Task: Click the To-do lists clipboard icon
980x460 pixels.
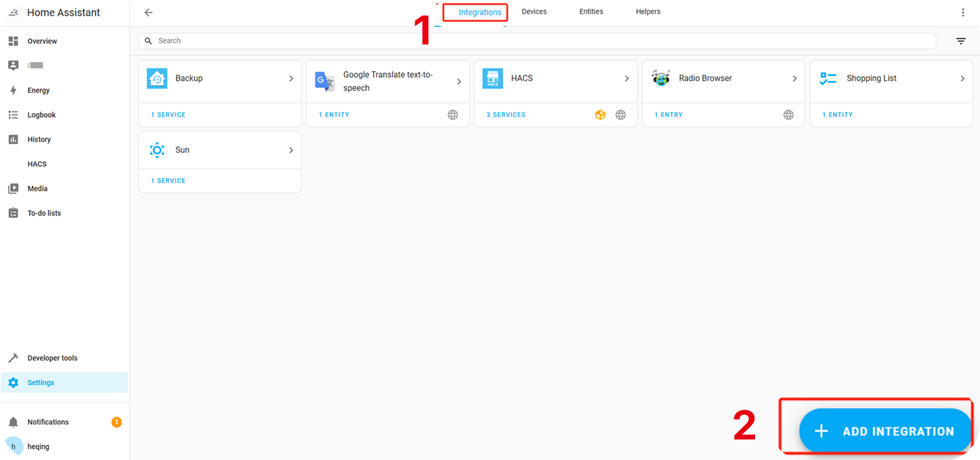Action: pos(13,213)
